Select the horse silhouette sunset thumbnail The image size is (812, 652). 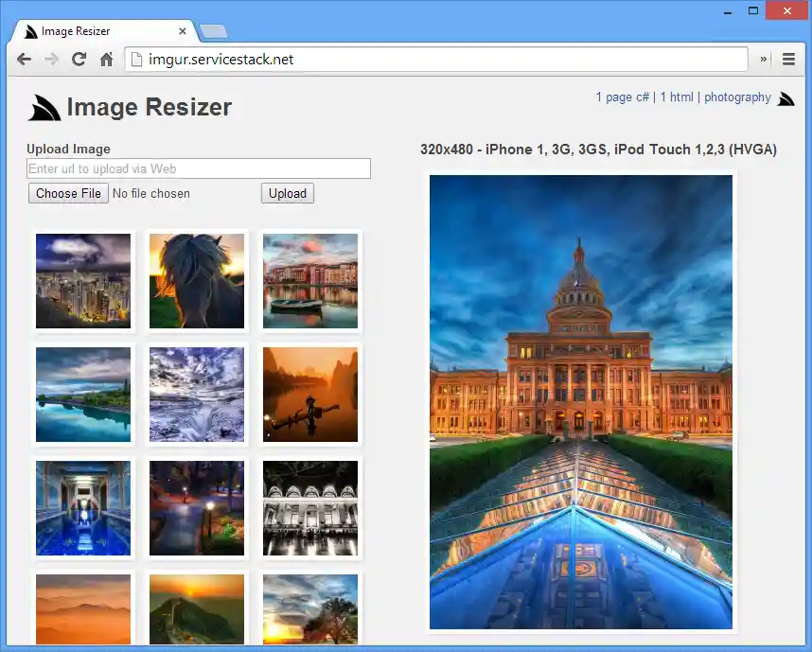(197, 281)
